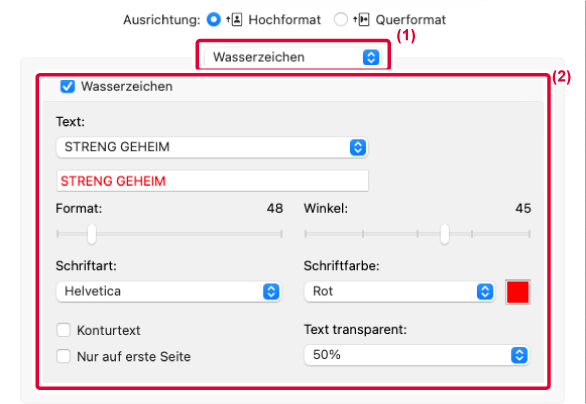Open the 50% text transparency dropdown
This screenshot has width=586, height=404.
pos(417,355)
